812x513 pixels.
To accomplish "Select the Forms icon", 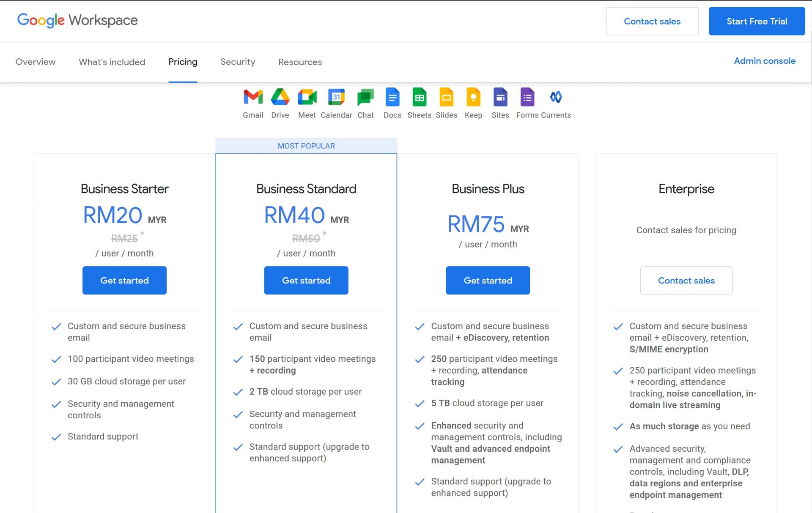I will 527,97.
